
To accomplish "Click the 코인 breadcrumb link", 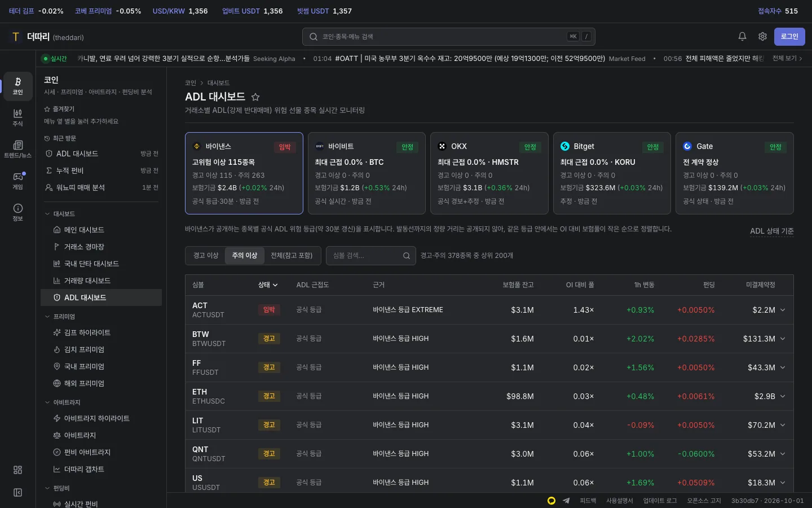I will click(191, 83).
